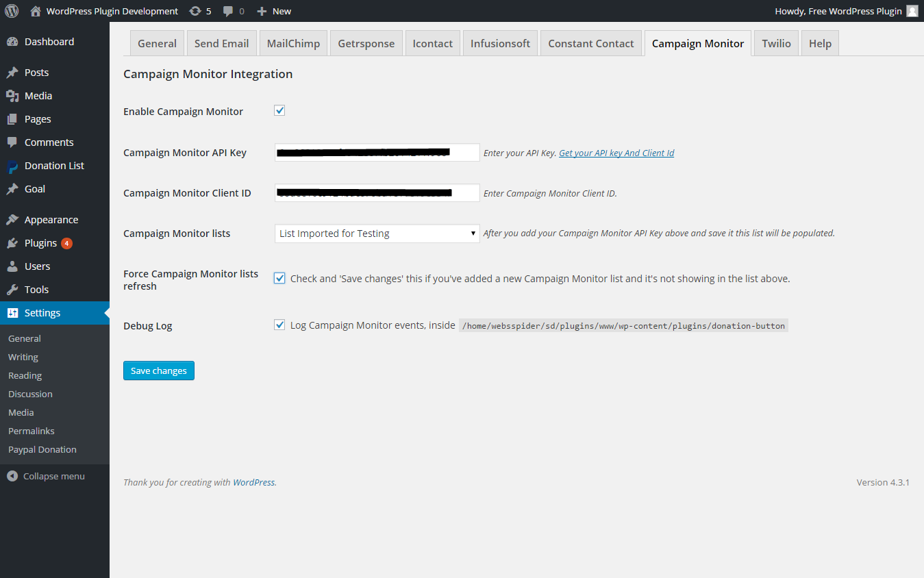This screenshot has width=924, height=578.
Task: Open the updates icon showing 5
Action: pos(195,11)
